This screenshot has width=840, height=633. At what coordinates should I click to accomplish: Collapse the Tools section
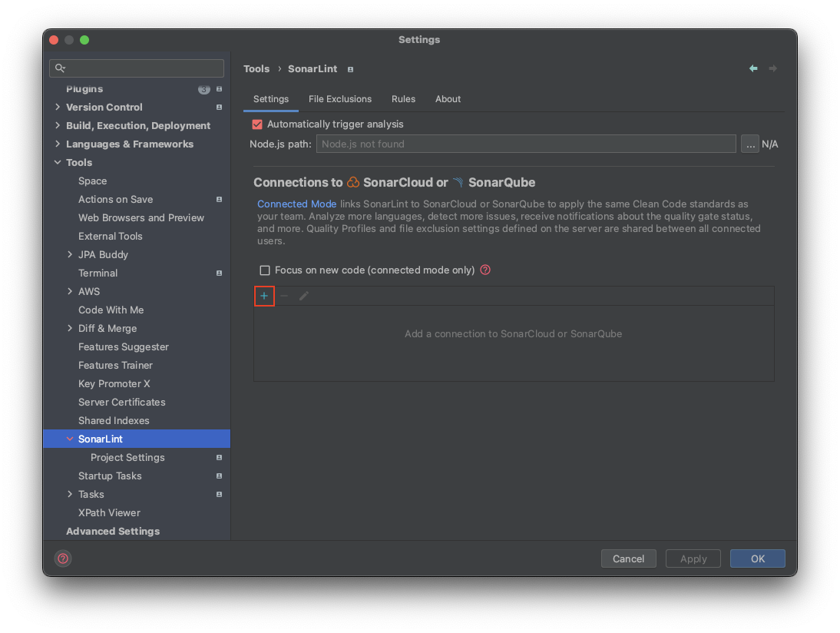(58, 162)
